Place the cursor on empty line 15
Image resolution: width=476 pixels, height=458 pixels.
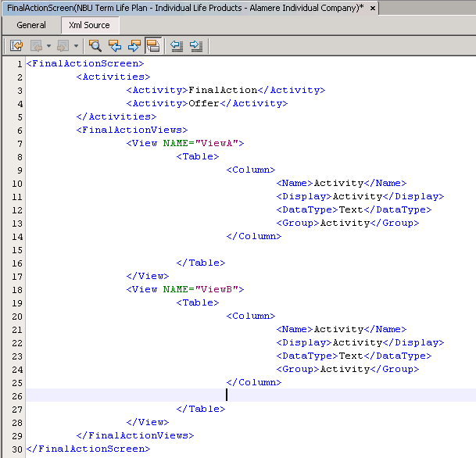pos(251,250)
